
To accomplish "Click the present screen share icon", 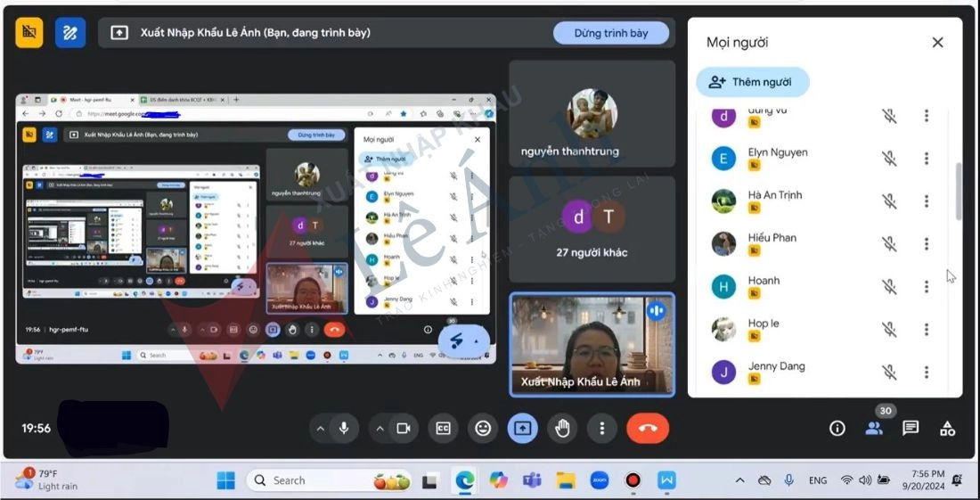I will 523,429.
